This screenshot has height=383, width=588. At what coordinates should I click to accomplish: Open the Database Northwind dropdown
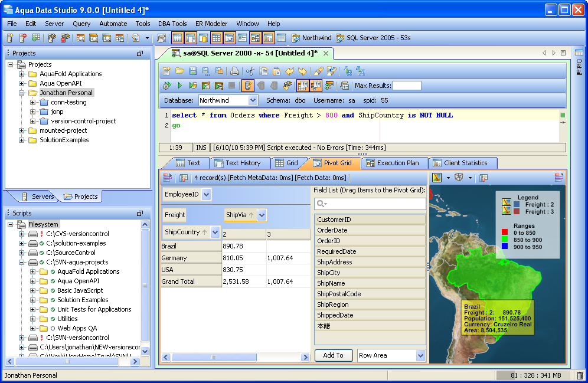tap(253, 100)
